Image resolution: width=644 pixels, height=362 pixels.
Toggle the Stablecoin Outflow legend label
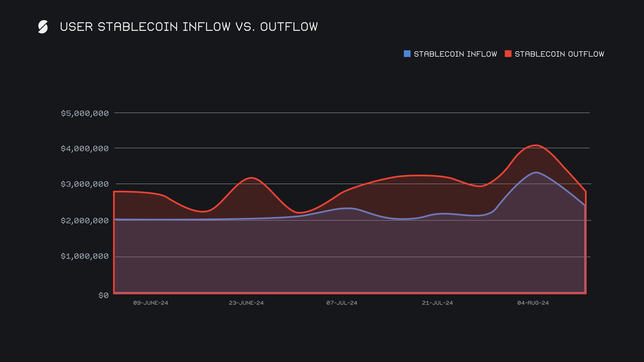coord(559,54)
